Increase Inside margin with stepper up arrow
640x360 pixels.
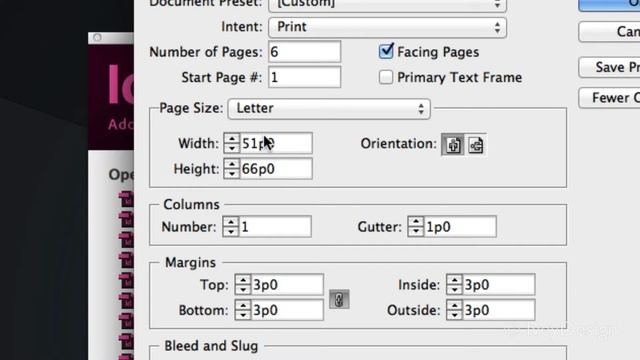pyautogui.click(x=454, y=280)
